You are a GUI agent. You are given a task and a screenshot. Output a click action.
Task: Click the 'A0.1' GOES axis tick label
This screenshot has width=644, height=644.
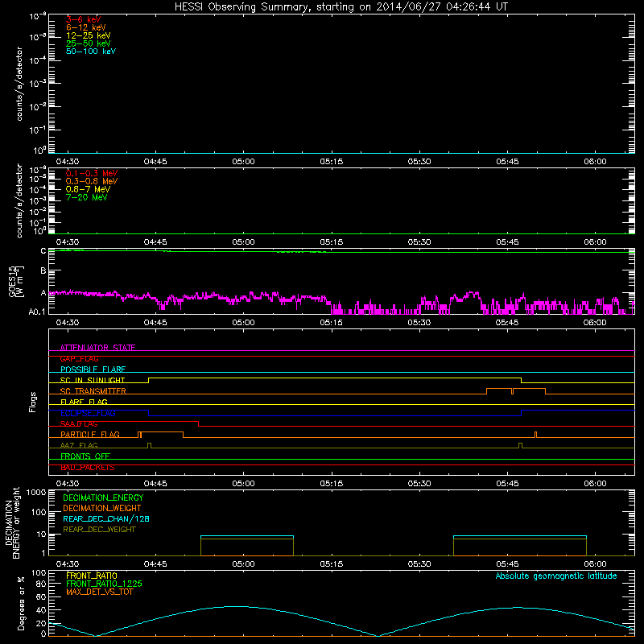click(37, 312)
